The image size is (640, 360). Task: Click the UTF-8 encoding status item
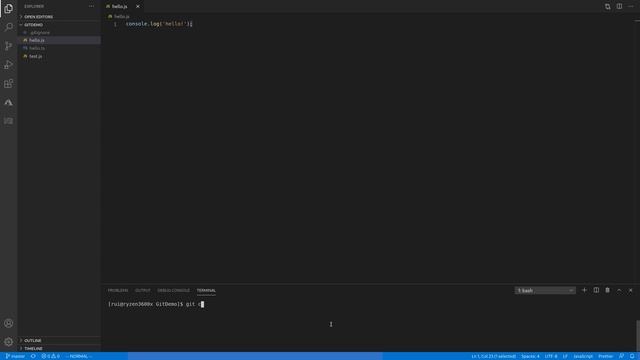point(551,356)
